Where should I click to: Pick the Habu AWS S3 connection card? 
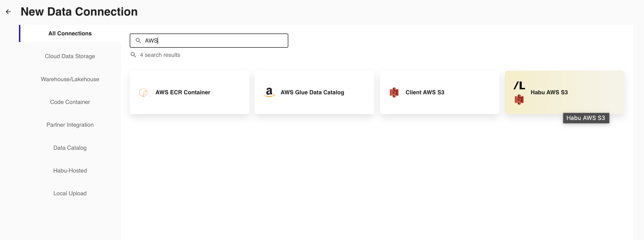tap(565, 92)
